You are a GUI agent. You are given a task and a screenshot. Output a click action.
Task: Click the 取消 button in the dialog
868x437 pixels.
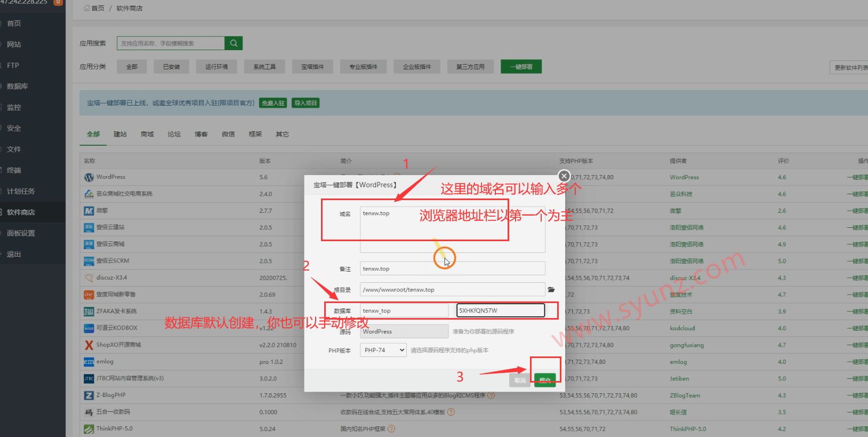point(520,380)
